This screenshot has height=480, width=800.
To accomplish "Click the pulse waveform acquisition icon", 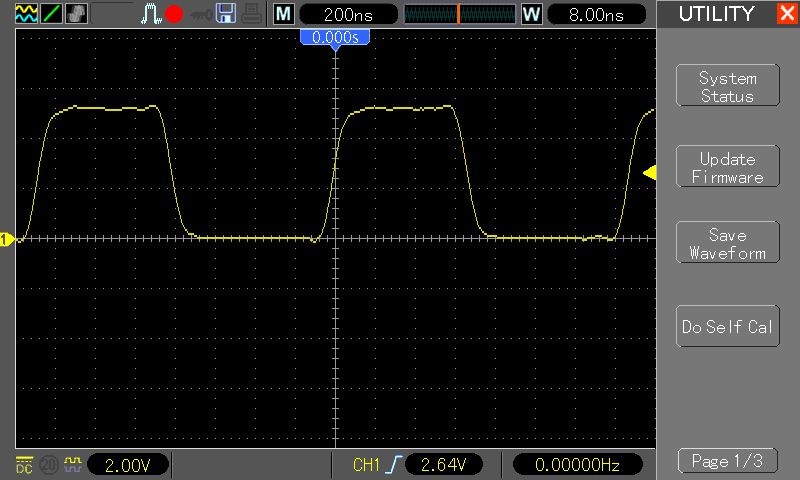I will (x=150, y=14).
